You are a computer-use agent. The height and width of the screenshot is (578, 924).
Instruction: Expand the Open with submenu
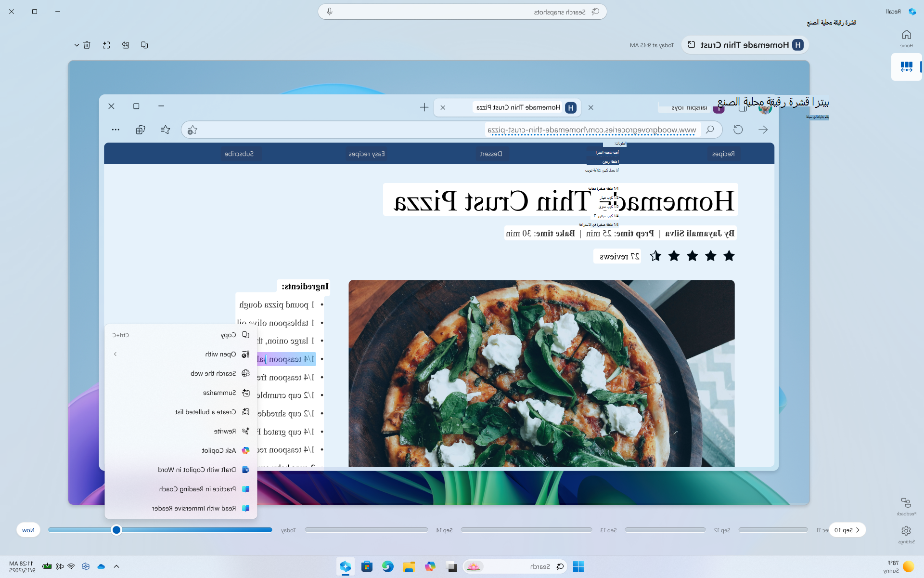pyautogui.click(x=181, y=354)
